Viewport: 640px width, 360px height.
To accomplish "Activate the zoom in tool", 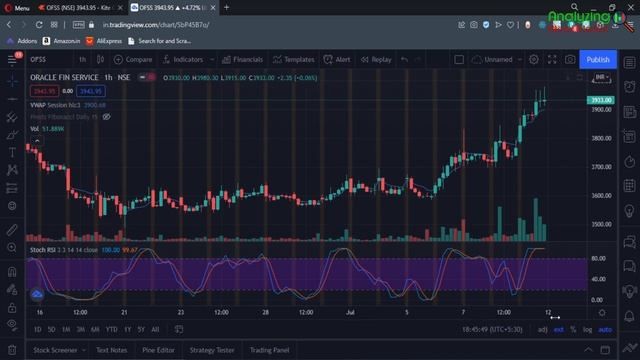I will (12, 247).
